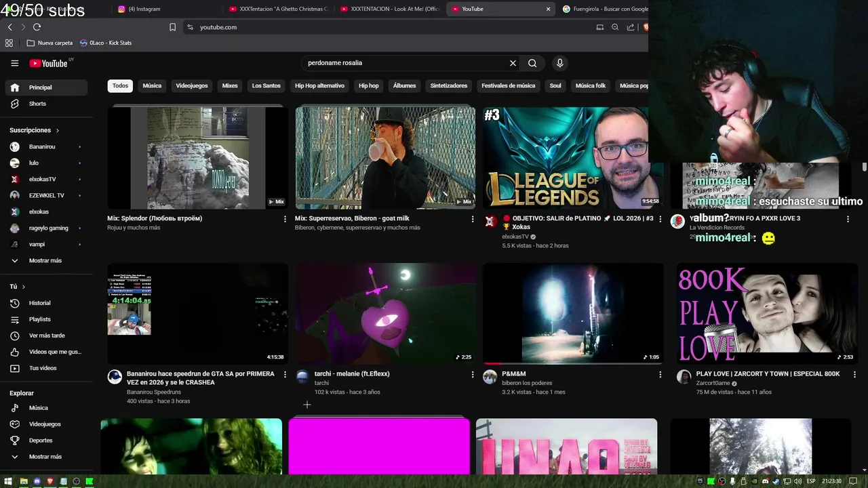Open three-dot menu for PLAY LOVE video
This screenshot has height=488, width=868.
(x=854, y=374)
